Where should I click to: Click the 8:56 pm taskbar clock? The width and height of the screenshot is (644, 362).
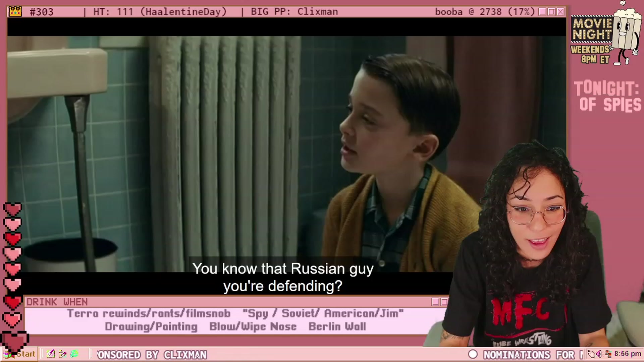[628, 354]
